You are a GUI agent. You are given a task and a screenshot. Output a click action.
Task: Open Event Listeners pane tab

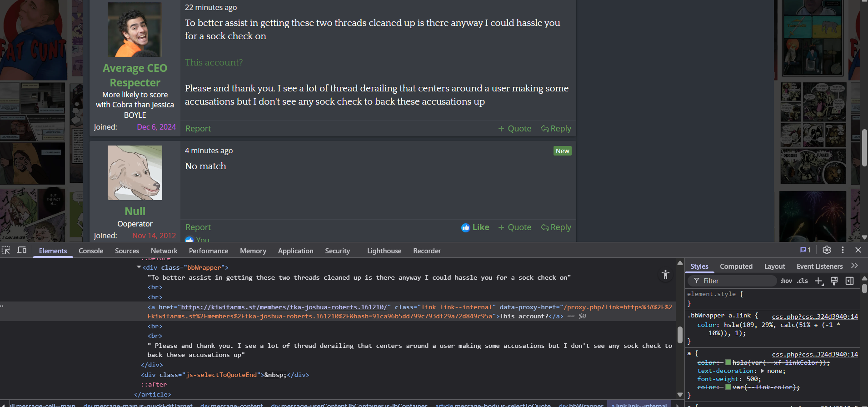[819, 266]
